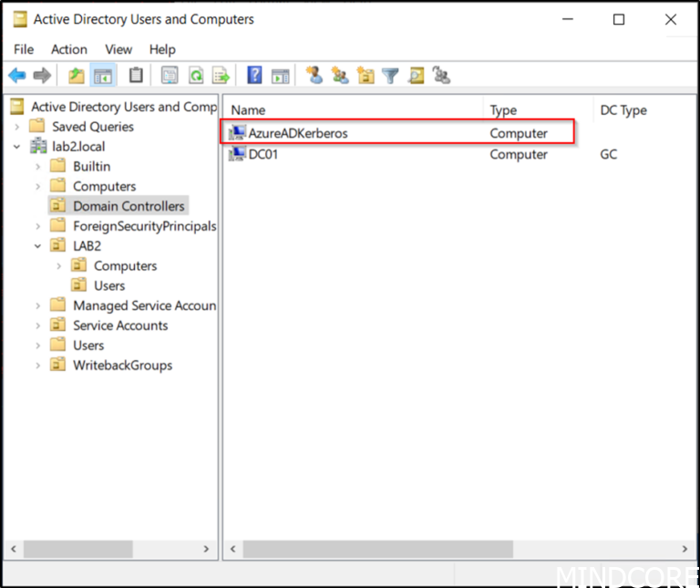700x588 pixels.
Task: Expand the Saved Queries node
Action: [x=17, y=127]
